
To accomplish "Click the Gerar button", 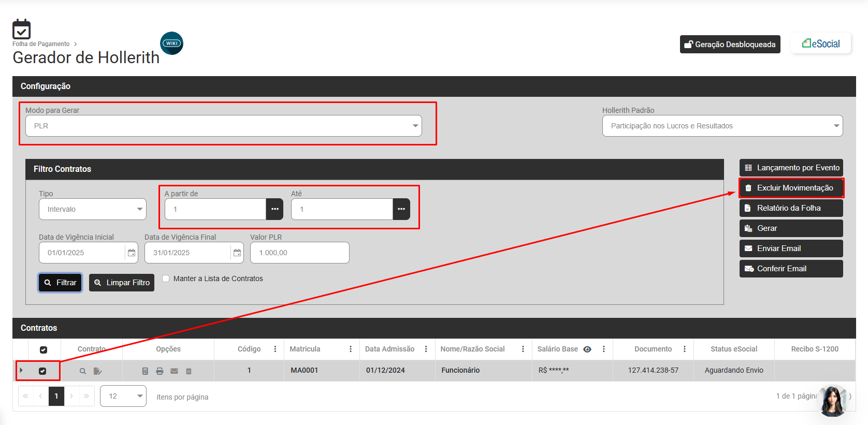I will [x=791, y=228].
